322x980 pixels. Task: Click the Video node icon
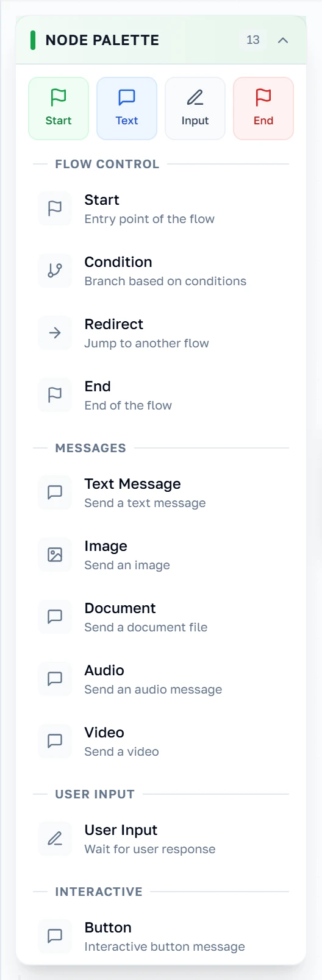coord(55,741)
